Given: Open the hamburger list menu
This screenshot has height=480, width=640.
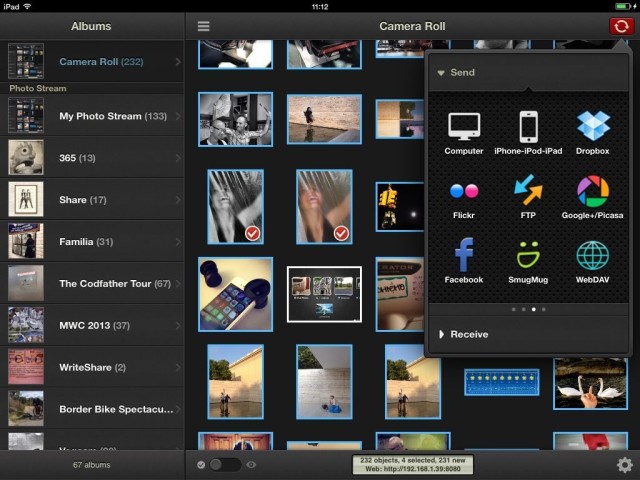Looking at the screenshot, I should click(x=204, y=27).
